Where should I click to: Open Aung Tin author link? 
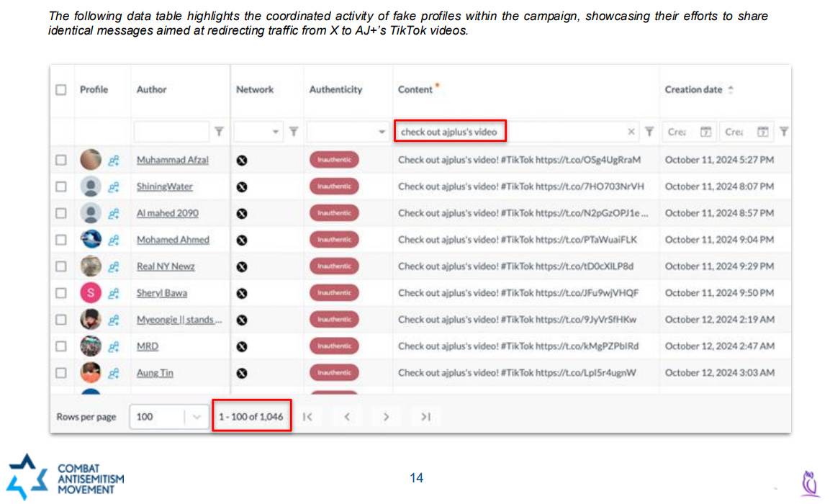155,373
